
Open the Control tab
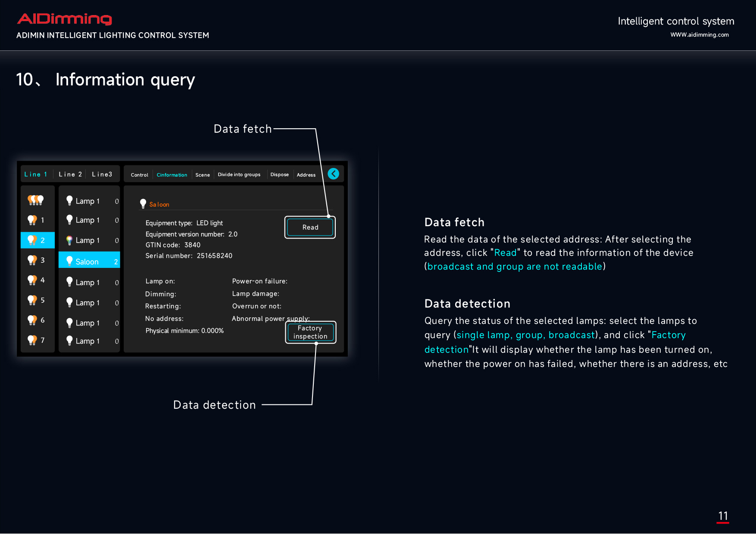(140, 175)
